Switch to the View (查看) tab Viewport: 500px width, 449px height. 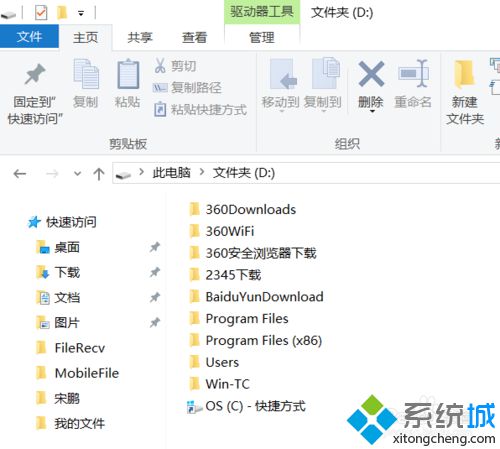pyautogui.click(x=194, y=37)
